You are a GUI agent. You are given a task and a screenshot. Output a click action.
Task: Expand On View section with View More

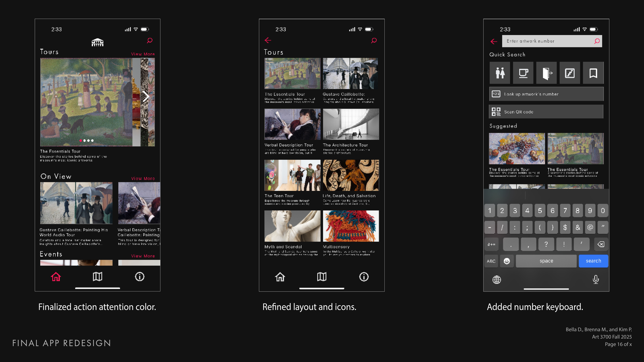[143, 178]
